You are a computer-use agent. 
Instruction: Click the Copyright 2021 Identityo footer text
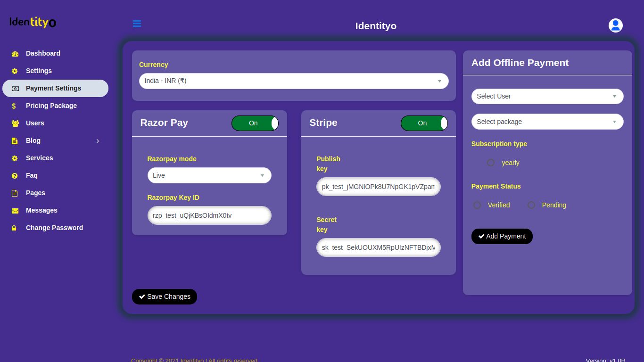194,360
